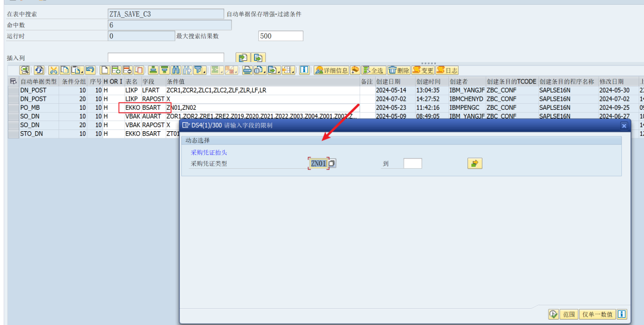Click the 采购凭证抬头 blue heading in dialog
The height and width of the screenshot is (325, 644).
(x=209, y=153)
